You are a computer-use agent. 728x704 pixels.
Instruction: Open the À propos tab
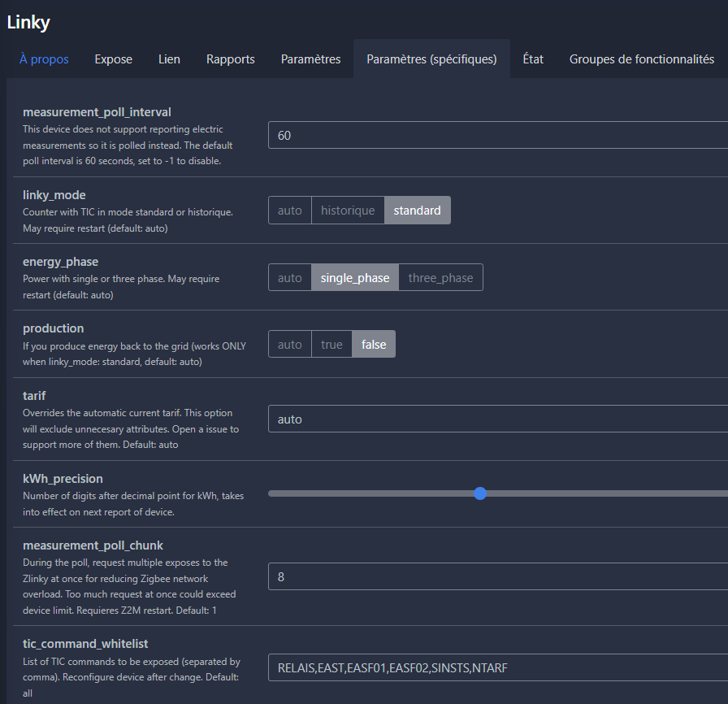(44, 59)
